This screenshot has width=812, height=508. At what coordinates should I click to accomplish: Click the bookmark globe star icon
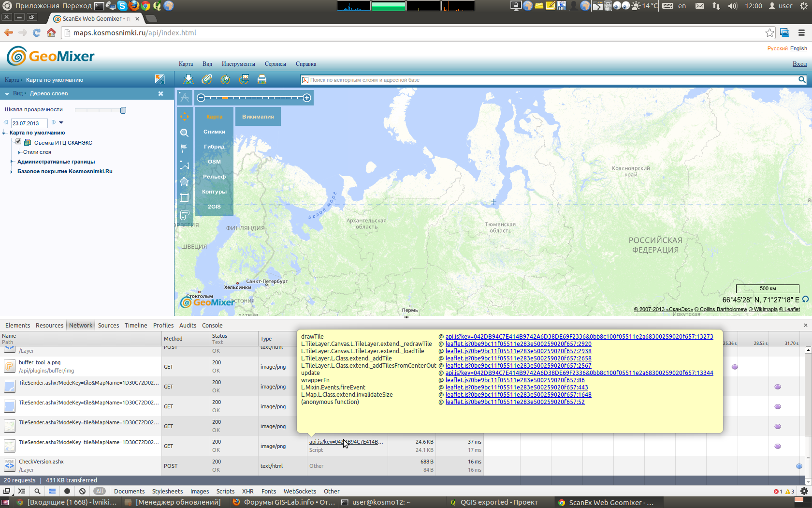pos(225,79)
